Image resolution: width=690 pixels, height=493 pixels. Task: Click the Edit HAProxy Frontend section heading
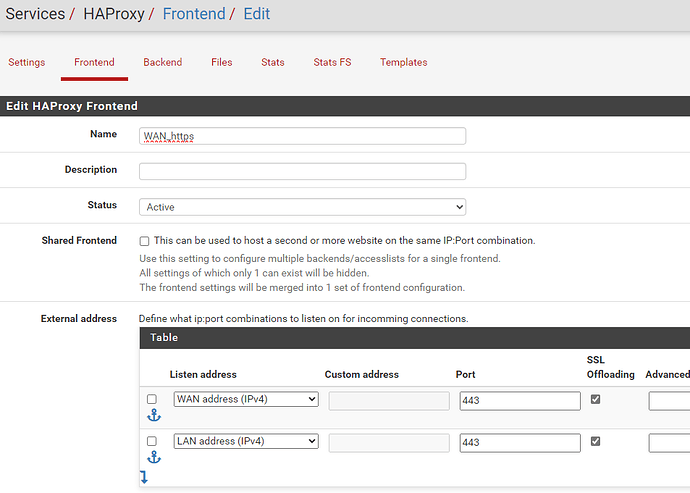click(72, 106)
